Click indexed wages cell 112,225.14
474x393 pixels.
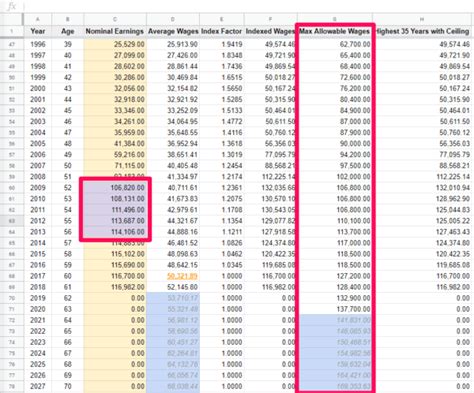pyautogui.click(x=270, y=176)
